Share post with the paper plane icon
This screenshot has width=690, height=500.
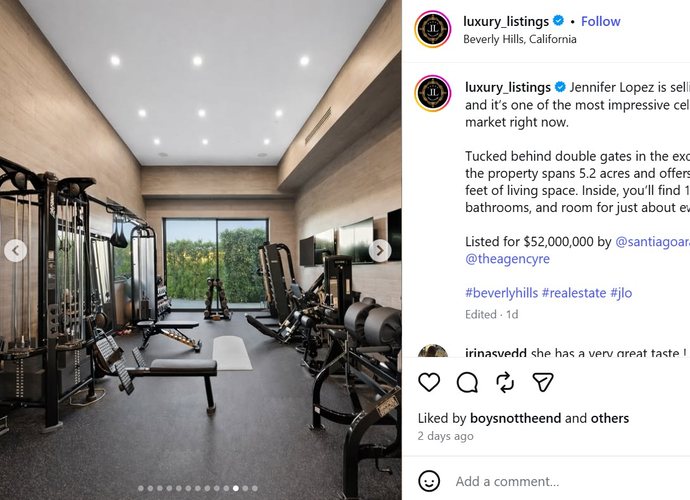(x=543, y=382)
